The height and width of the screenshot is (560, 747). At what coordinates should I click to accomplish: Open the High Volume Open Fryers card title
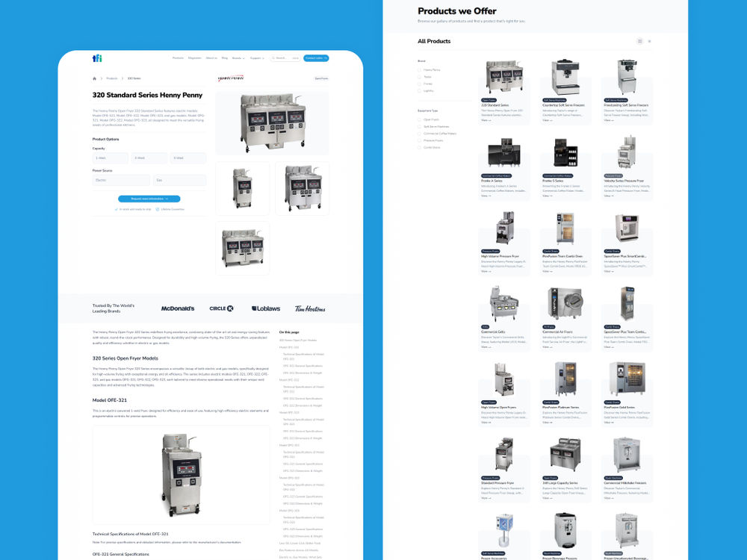pos(498,408)
